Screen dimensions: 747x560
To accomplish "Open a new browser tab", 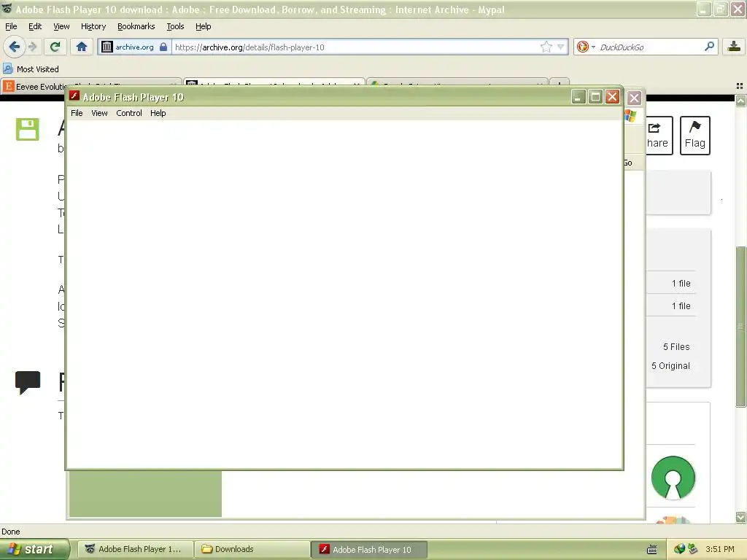I will click(x=560, y=82).
